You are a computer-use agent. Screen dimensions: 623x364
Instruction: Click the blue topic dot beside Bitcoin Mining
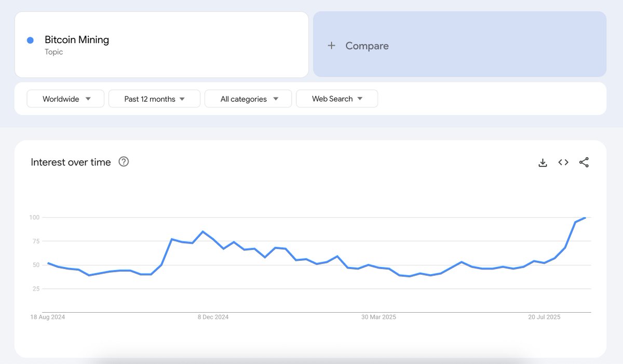coord(30,40)
